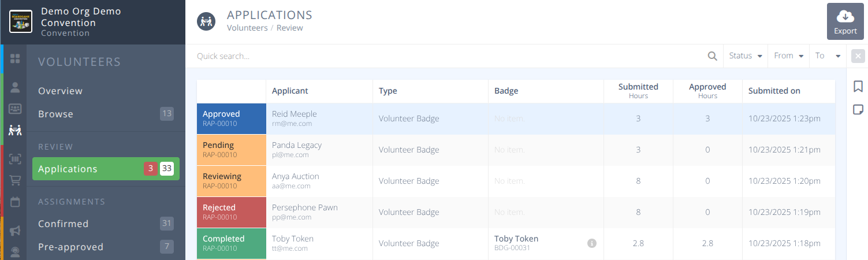Open Pre-approved assignments

(70, 247)
